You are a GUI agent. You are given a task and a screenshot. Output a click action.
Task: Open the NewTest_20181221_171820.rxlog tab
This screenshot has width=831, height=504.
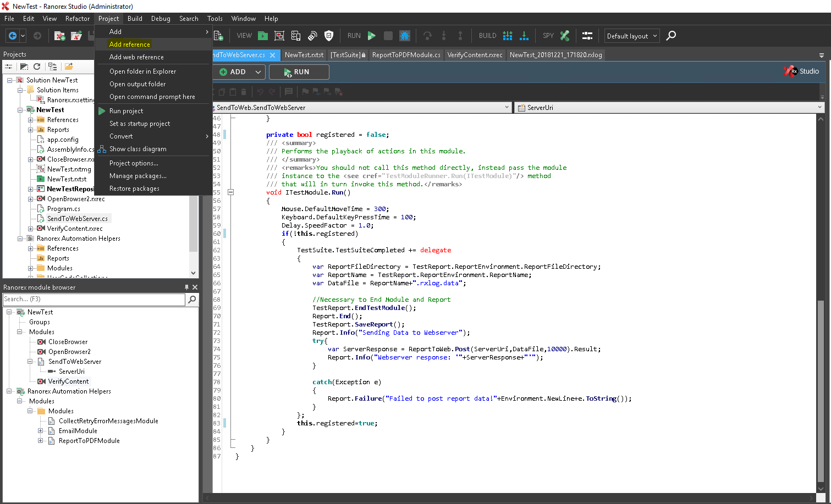coord(555,55)
